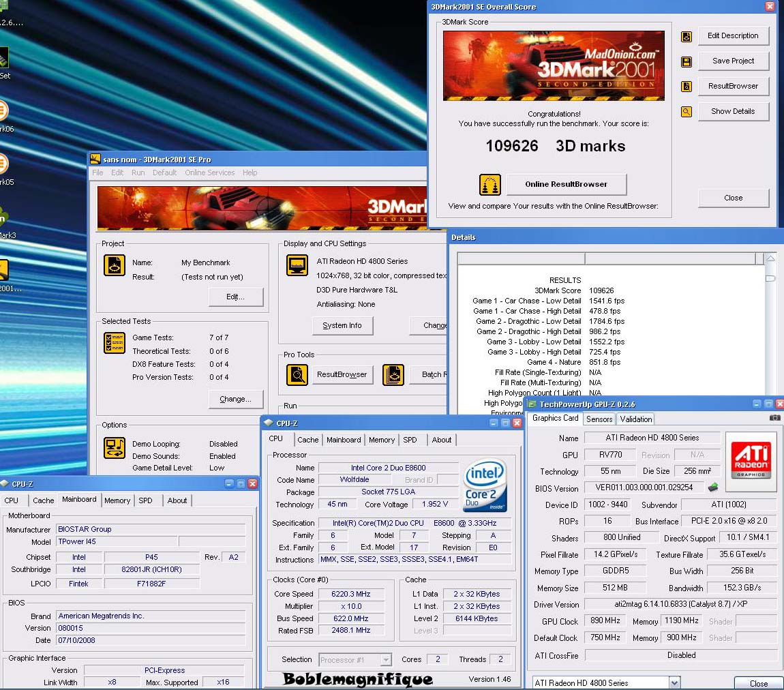This screenshot has width=784, height=690.
Task: Click the first column header in Details list
Action: pyautogui.click(x=521, y=258)
